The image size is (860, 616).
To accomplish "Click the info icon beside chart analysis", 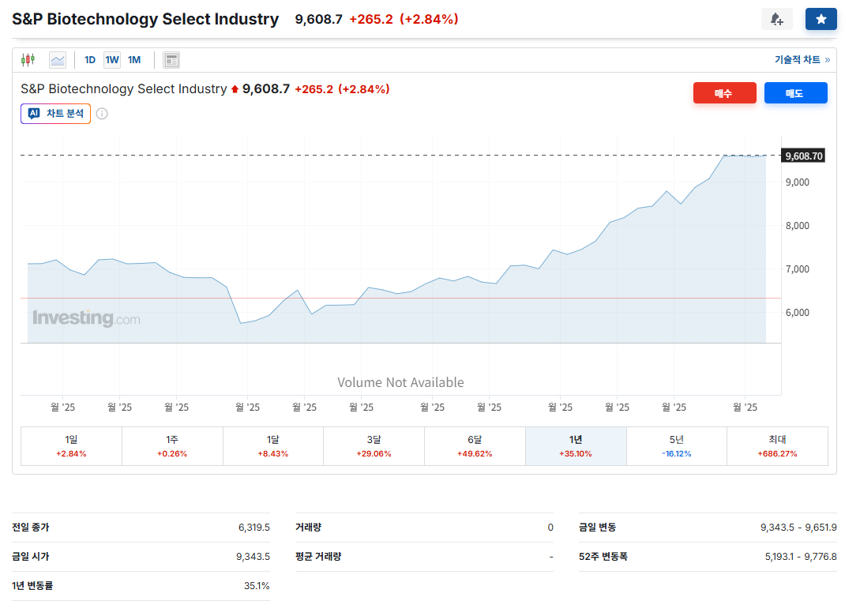I will [102, 114].
